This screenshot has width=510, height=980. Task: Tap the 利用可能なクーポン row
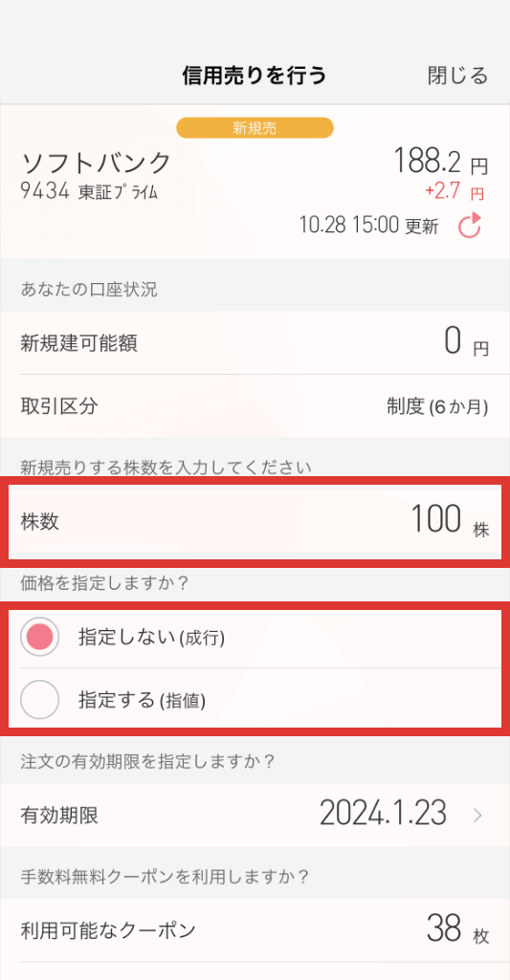tap(255, 930)
